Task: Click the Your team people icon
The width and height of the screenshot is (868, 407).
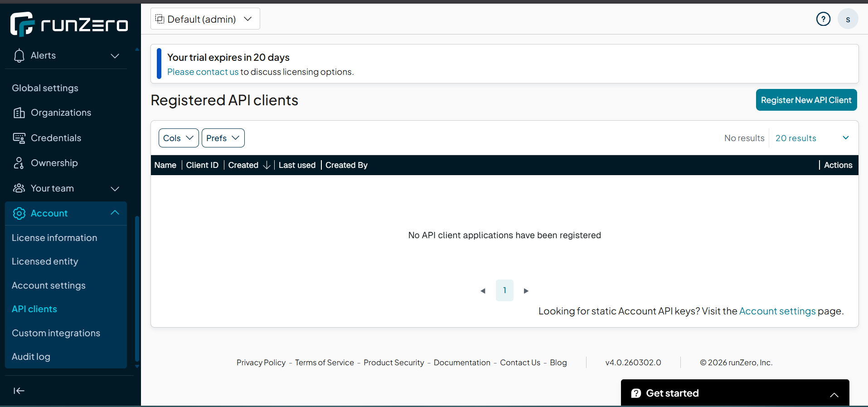Action: tap(19, 188)
